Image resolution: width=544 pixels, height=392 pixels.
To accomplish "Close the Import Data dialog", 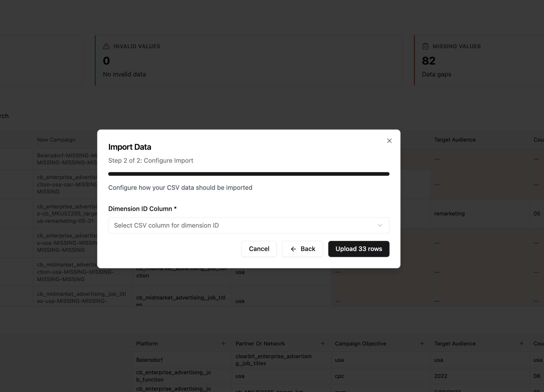I will 389,141.
